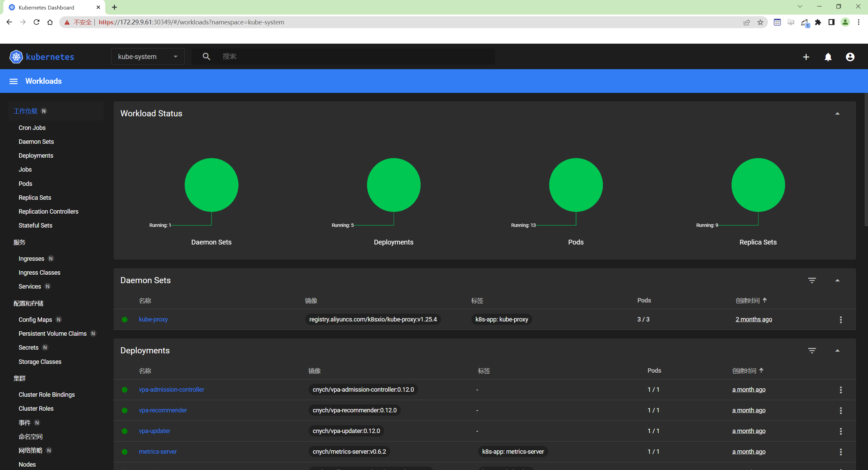Collapse the Daemon Sets card

[837, 280]
